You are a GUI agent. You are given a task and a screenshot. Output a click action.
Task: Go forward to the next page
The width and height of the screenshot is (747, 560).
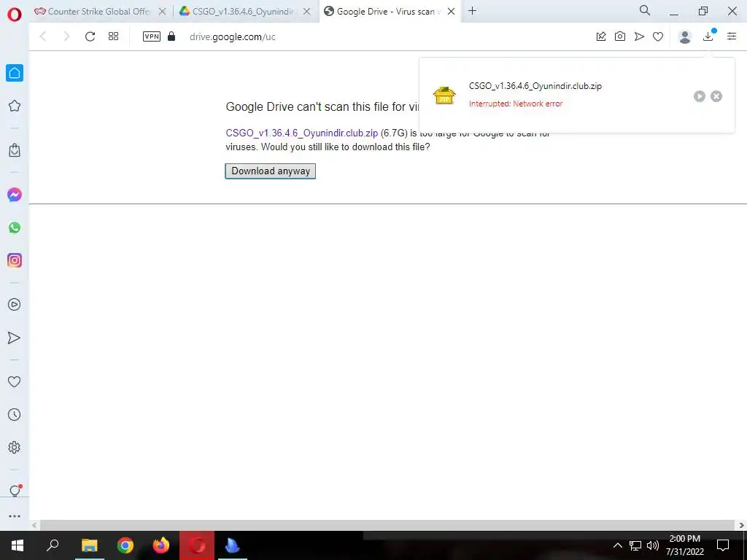pos(66,36)
